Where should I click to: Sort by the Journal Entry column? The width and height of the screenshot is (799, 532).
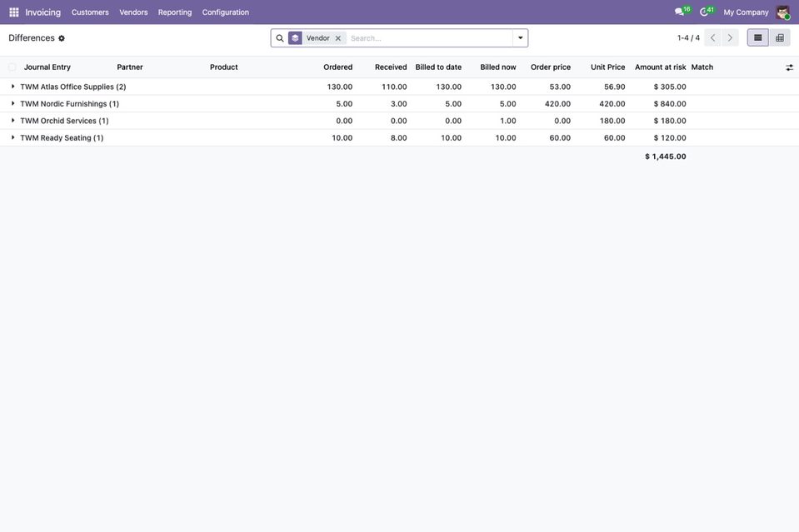(47, 67)
